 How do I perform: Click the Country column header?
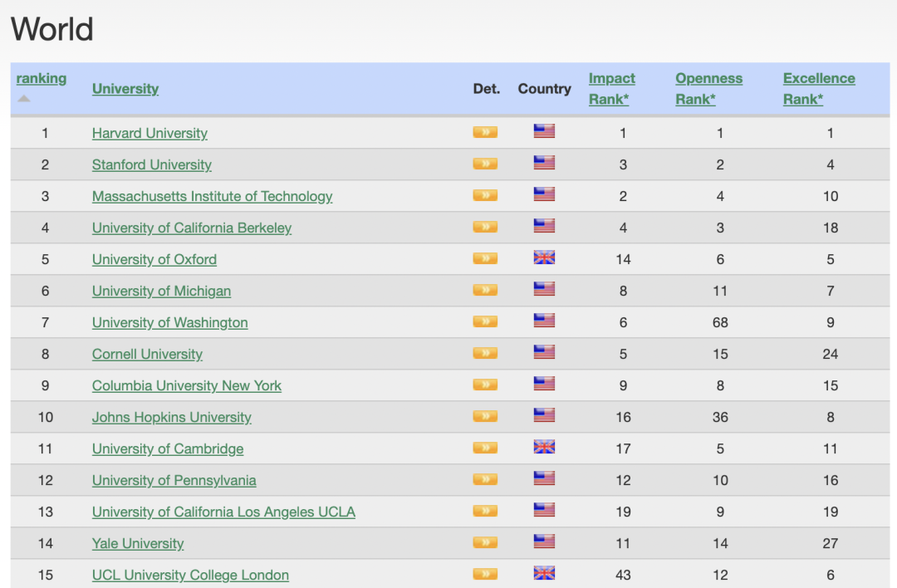[x=545, y=89]
